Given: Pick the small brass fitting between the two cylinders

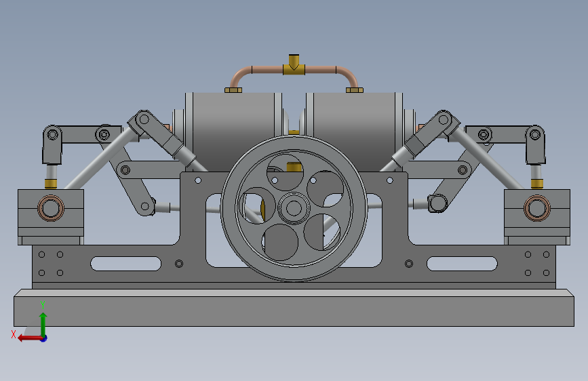Looking at the screenshot, I should tap(294, 132).
